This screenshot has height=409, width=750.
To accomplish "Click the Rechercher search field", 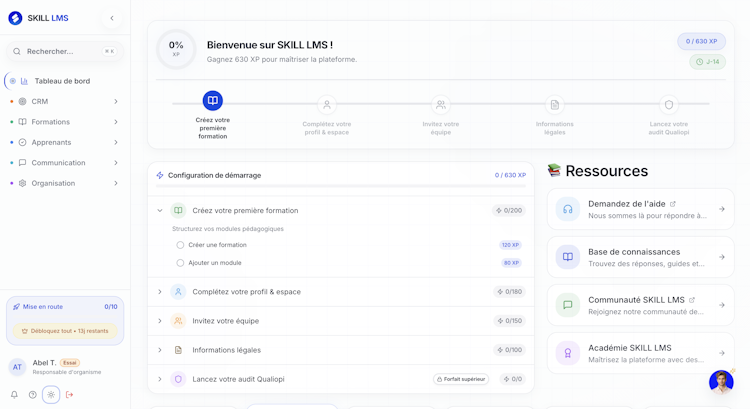I will tap(65, 51).
